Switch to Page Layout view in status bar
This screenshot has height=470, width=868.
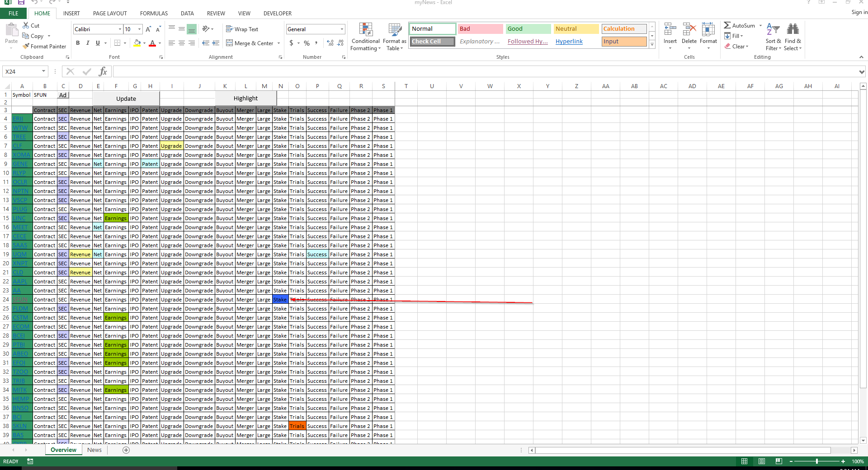click(x=762, y=461)
